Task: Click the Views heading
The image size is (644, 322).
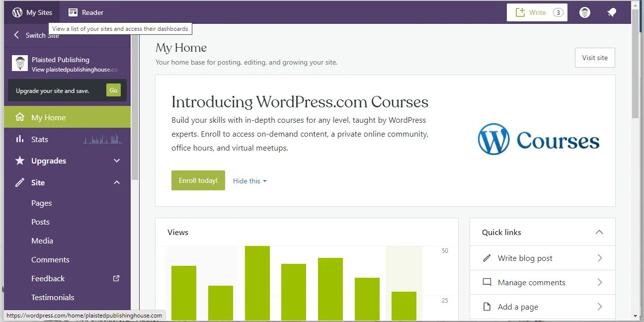Action: tap(178, 232)
